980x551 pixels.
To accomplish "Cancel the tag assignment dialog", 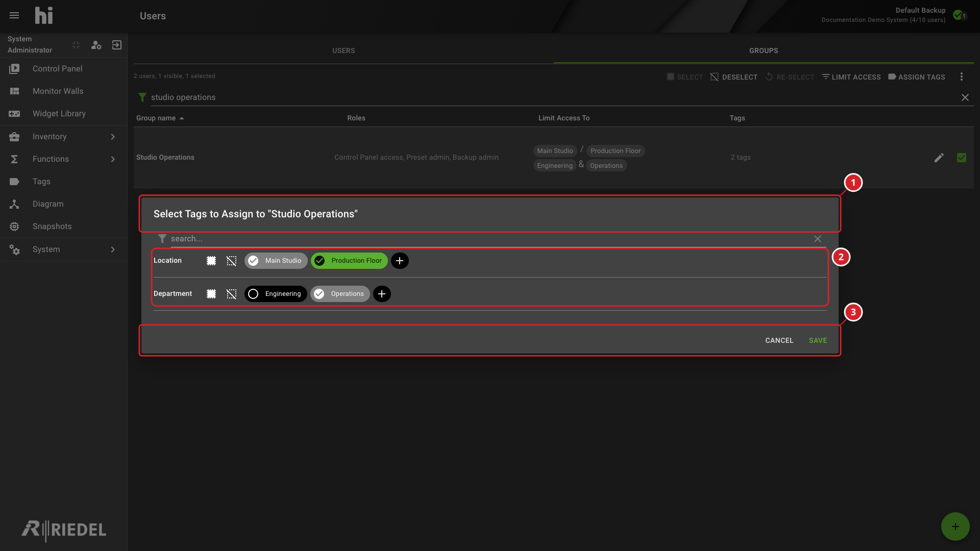I will point(779,340).
